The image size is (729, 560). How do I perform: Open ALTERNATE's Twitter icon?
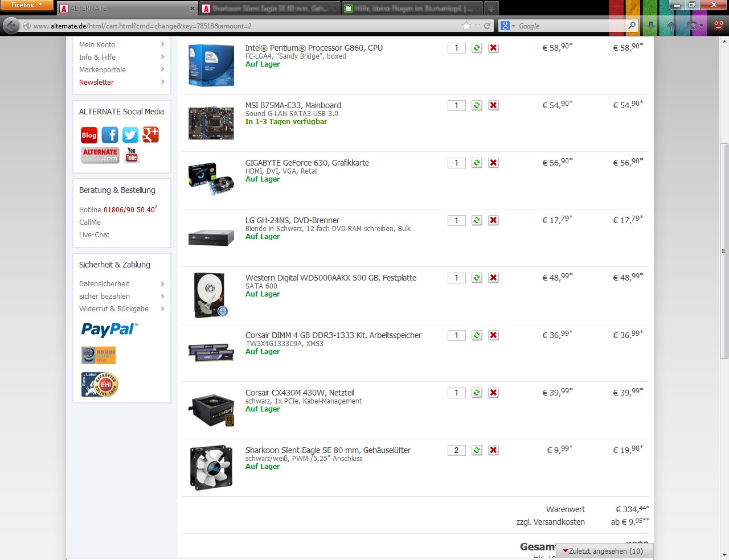[x=130, y=135]
